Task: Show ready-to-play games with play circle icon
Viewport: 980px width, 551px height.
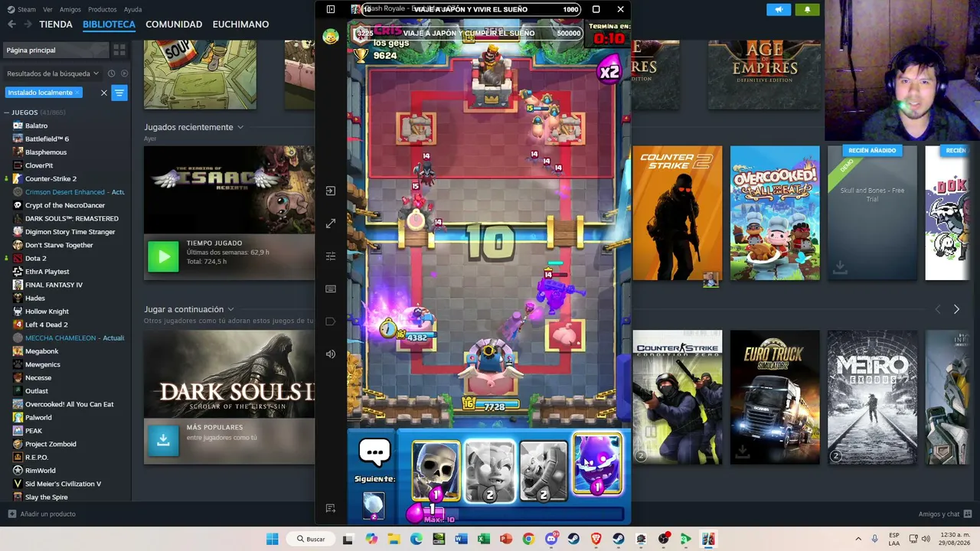Action: click(124, 73)
